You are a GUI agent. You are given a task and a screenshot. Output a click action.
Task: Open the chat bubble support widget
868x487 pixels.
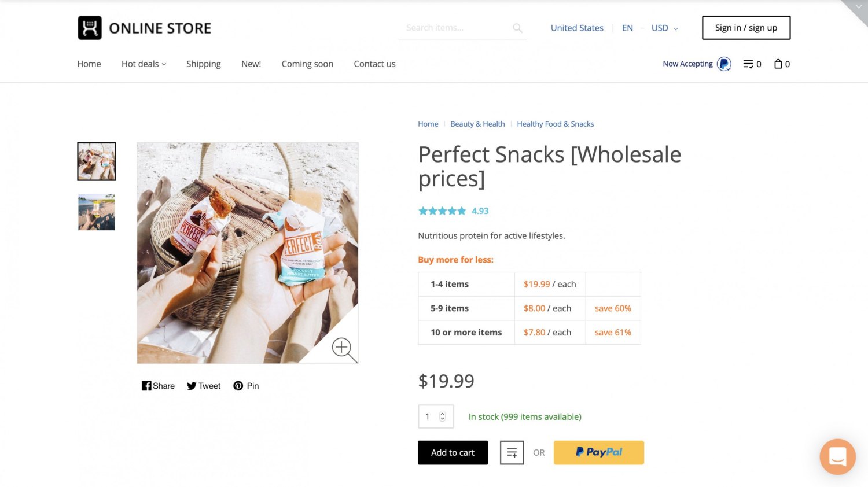point(837,456)
